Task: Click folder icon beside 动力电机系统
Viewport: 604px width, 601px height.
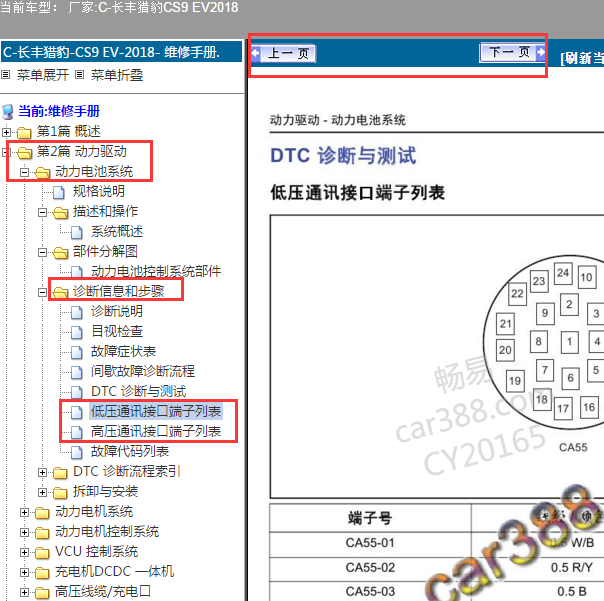Action: (x=42, y=513)
